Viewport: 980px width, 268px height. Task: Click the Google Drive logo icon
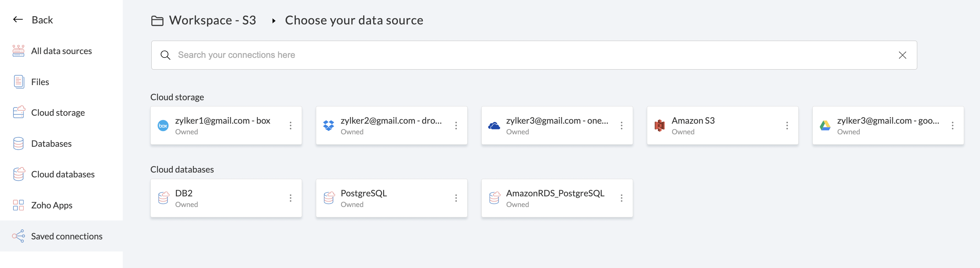tap(825, 125)
